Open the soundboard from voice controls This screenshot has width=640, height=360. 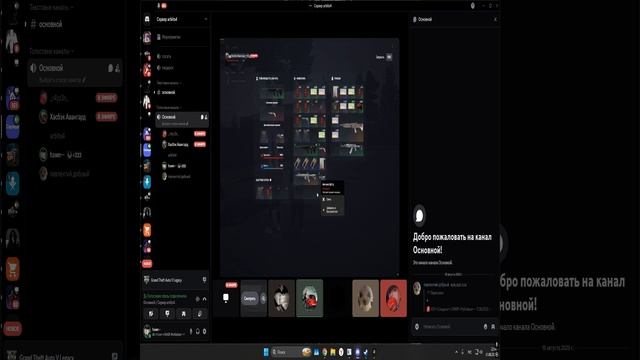[x=200, y=313]
